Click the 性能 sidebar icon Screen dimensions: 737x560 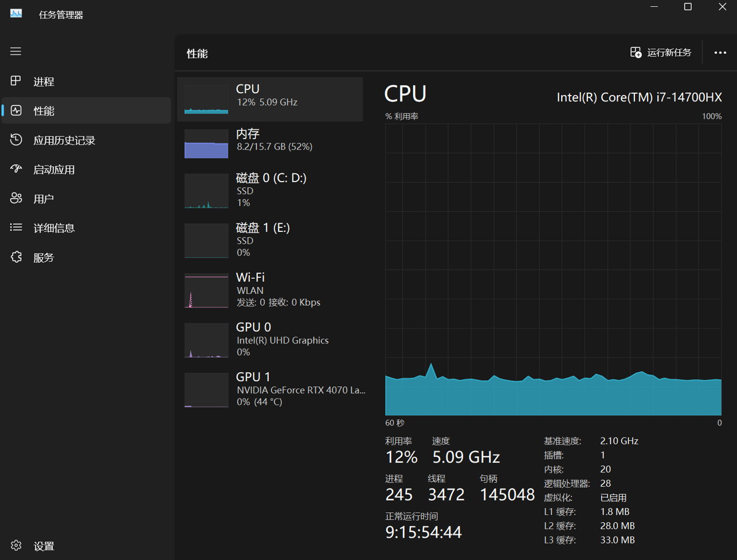click(16, 111)
